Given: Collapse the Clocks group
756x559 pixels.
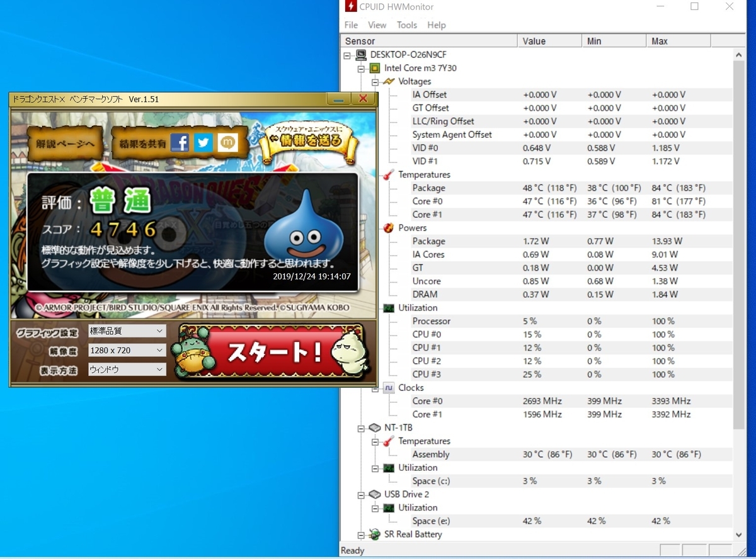Looking at the screenshot, I should 375,388.
